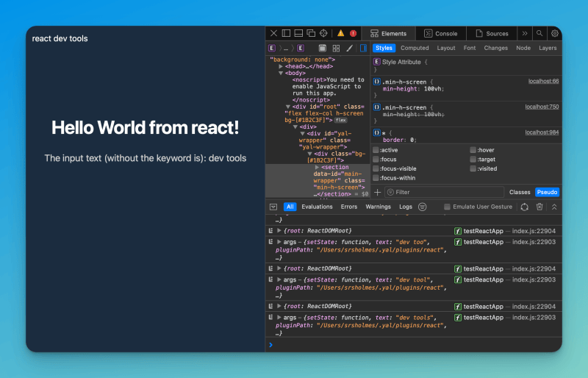The width and height of the screenshot is (588, 378).
Task: Collapse the body element node
Action: click(281, 74)
